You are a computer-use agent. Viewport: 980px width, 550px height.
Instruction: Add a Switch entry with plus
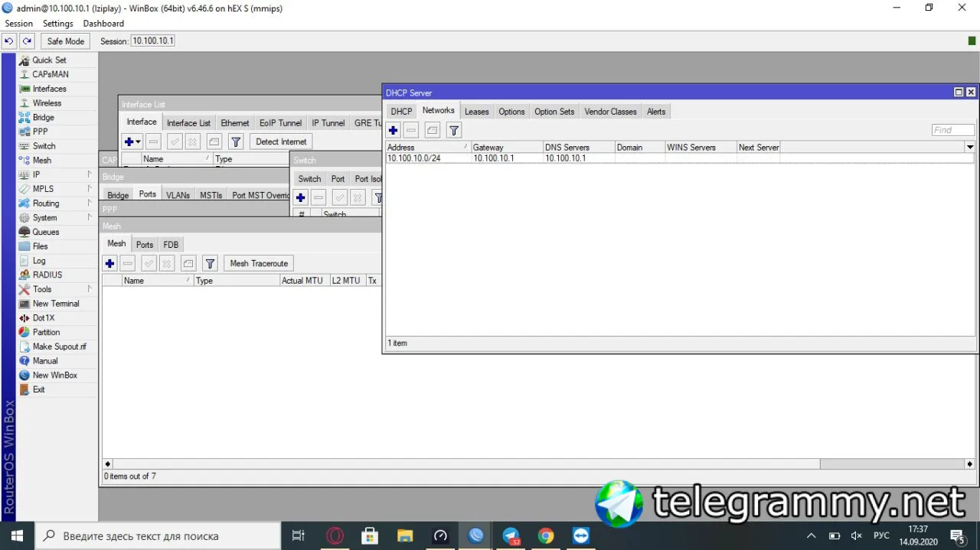pyautogui.click(x=301, y=197)
